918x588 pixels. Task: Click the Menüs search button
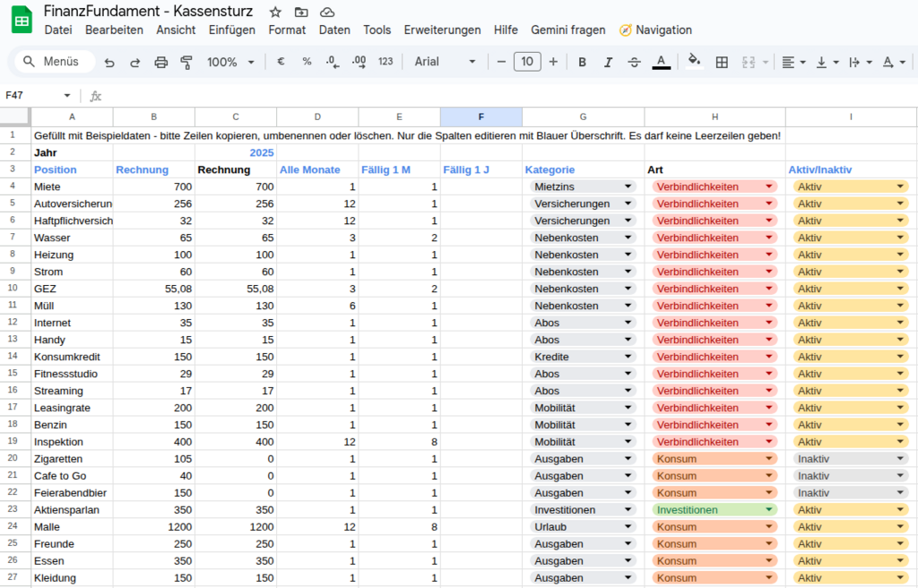point(54,63)
